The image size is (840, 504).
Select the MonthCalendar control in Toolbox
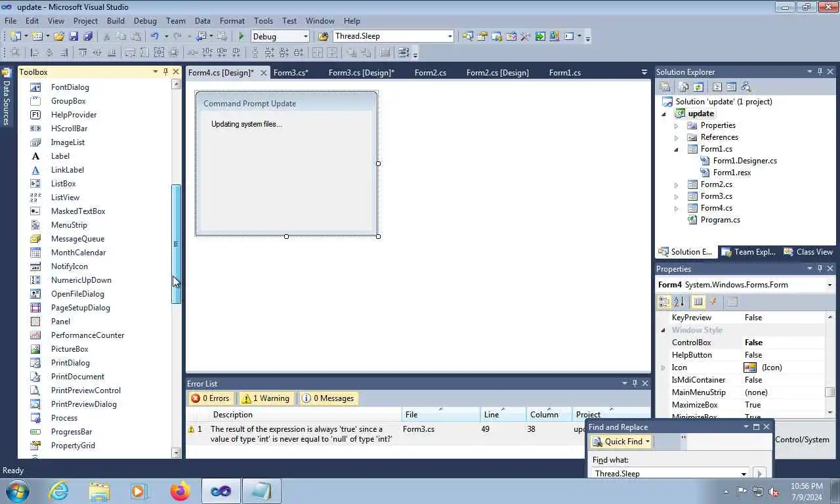78,253
